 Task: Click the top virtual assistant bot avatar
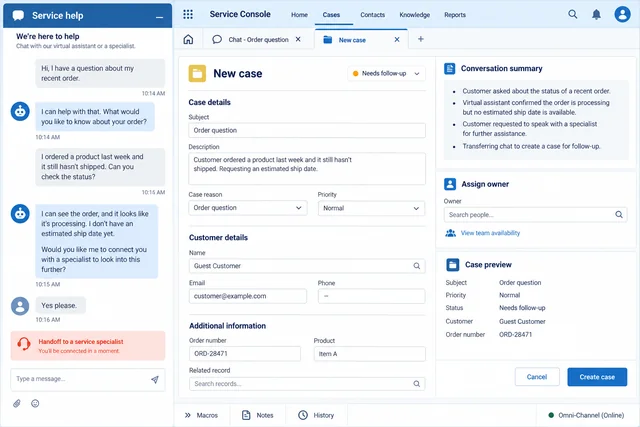click(x=20, y=111)
